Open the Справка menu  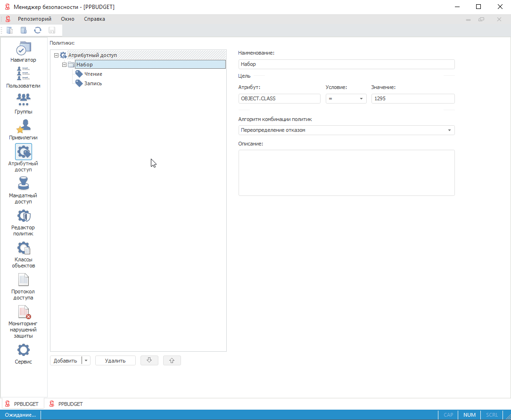94,19
